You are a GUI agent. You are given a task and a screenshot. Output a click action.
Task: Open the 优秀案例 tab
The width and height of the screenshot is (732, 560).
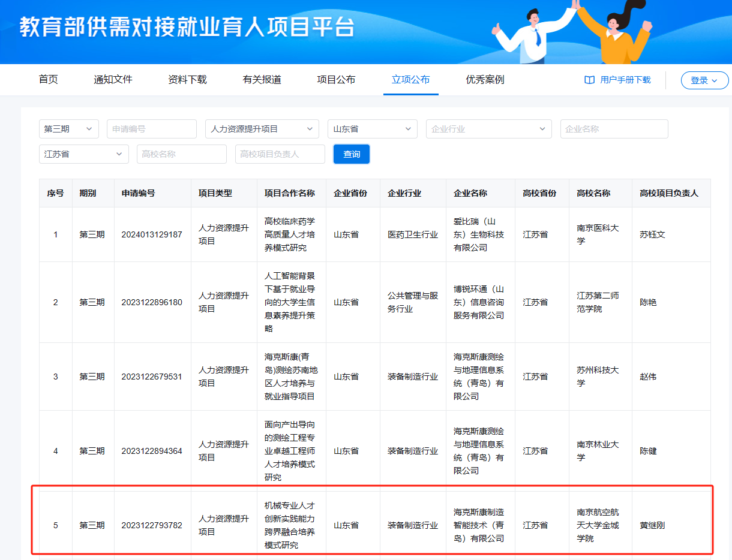pyautogui.click(x=485, y=80)
